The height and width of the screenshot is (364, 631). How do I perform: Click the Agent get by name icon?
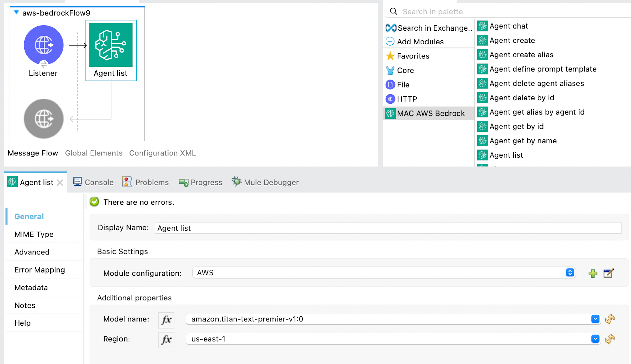482,141
